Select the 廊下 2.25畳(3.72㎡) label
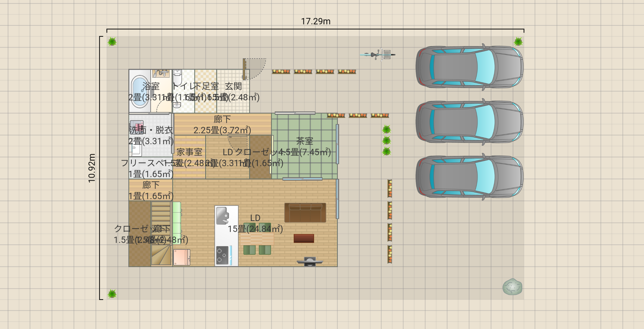 [x=222, y=125]
